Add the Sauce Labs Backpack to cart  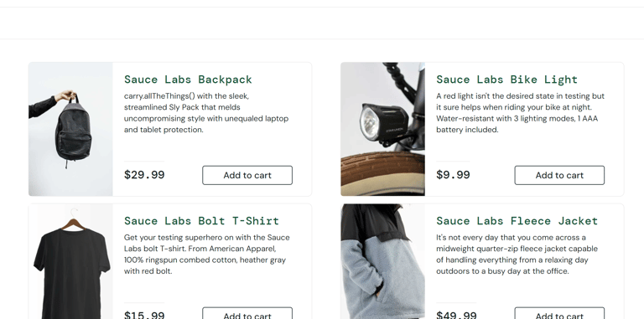tap(247, 175)
